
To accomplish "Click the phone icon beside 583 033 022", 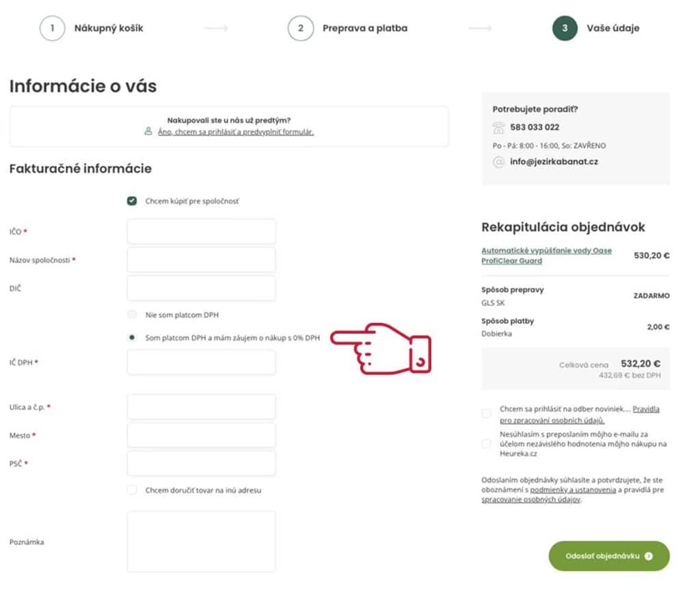I will pyautogui.click(x=498, y=128).
